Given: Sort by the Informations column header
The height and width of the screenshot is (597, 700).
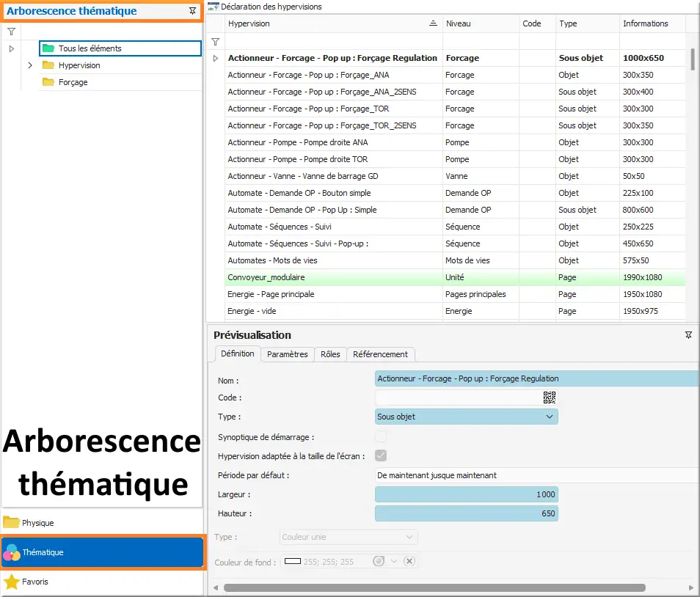Looking at the screenshot, I should pyautogui.click(x=653, y=23).
